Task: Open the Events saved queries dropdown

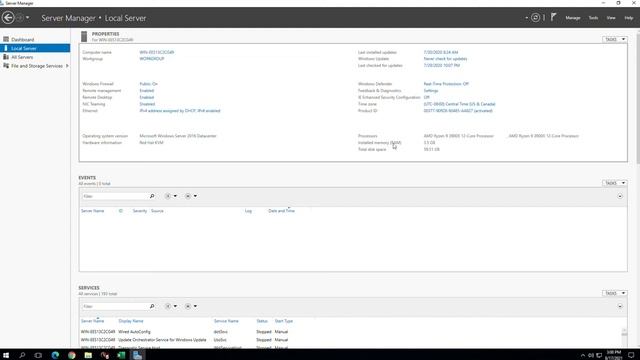Action: [x=191, y=196]
